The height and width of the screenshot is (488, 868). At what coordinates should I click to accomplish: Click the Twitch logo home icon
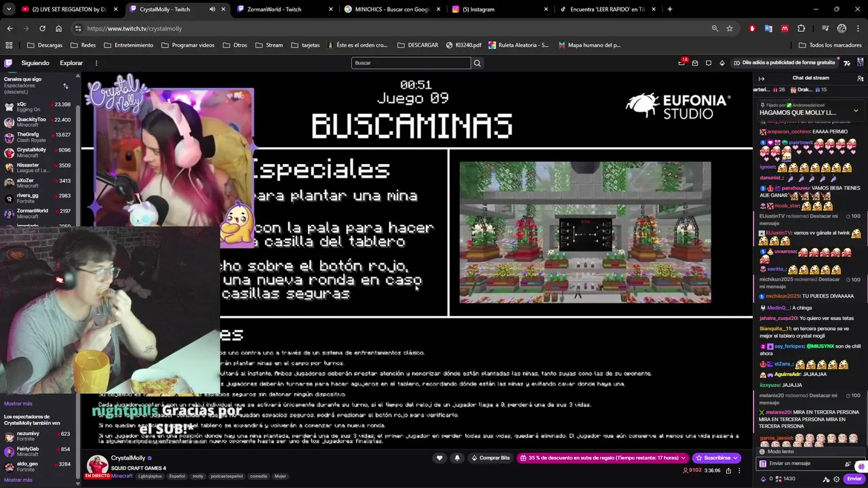[x=8, y=63]
